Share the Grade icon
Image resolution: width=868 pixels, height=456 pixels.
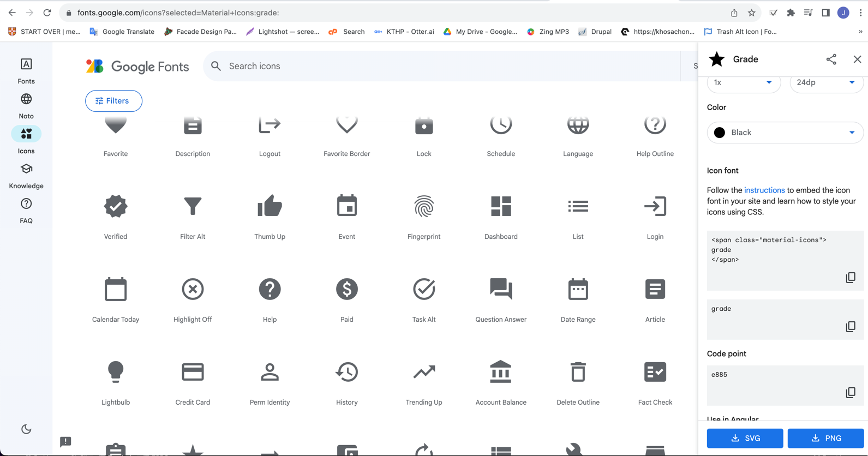[831, 59]
